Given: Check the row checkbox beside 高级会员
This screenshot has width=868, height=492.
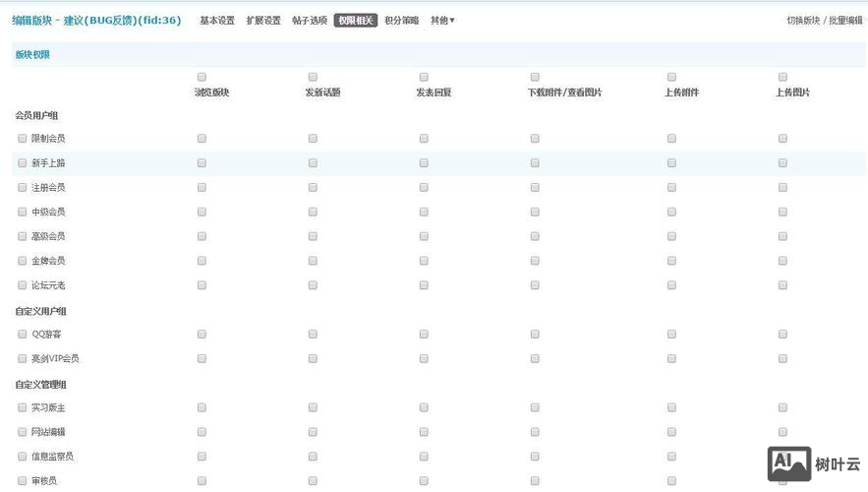Looking at the screenshot, I should (x=23, y=236).
